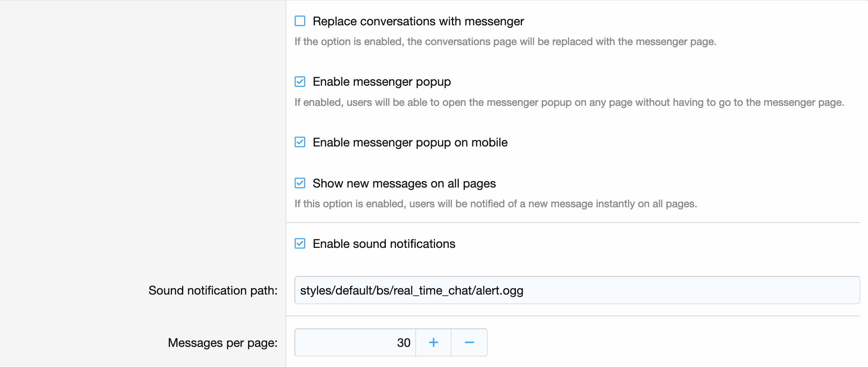The width and height of the screenshot is (868, 367).
Task: Uncheck Enable messenger popup checkbox
Action: pyautogui.click(x=300, y=82)
